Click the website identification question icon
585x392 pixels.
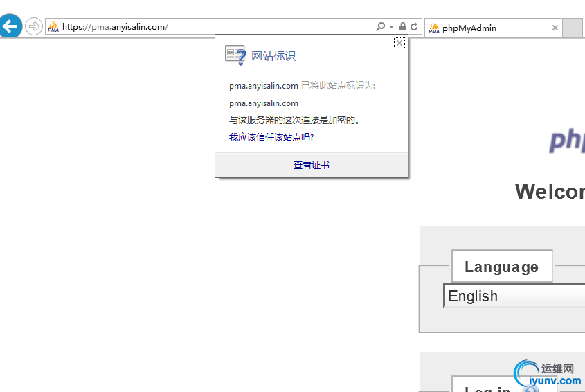[x=235, y=55]
